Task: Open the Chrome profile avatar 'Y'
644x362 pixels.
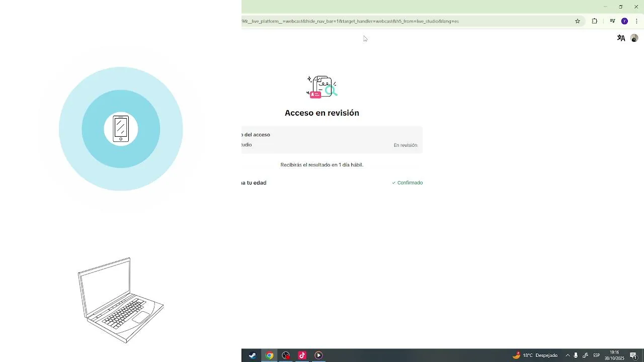Action: coord(624,21)
